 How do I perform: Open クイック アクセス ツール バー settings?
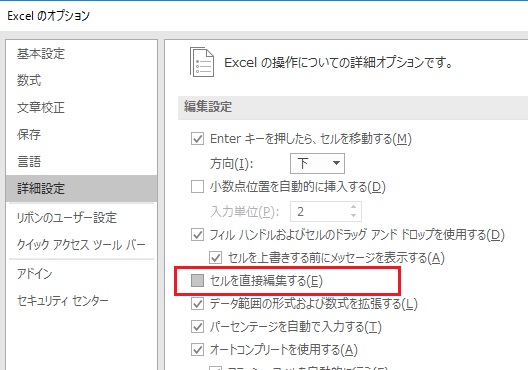coord(81,245)
